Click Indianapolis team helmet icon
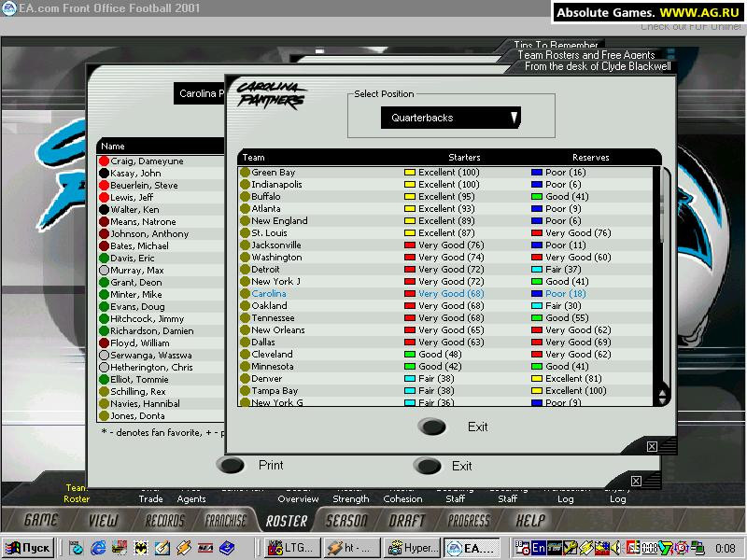The width and height of the screenshot is (747, 560). pyautogui.click(x=245, y=184)
